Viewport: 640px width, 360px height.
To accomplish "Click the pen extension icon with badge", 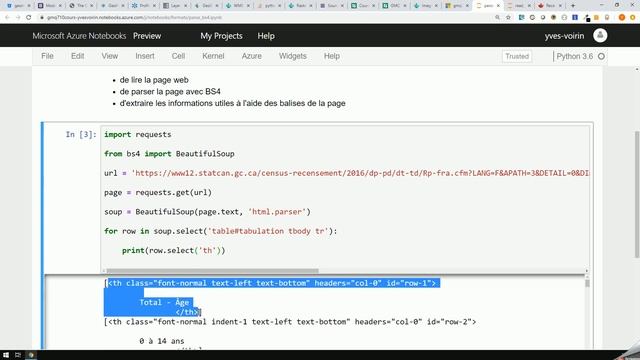I will [587, 18].
